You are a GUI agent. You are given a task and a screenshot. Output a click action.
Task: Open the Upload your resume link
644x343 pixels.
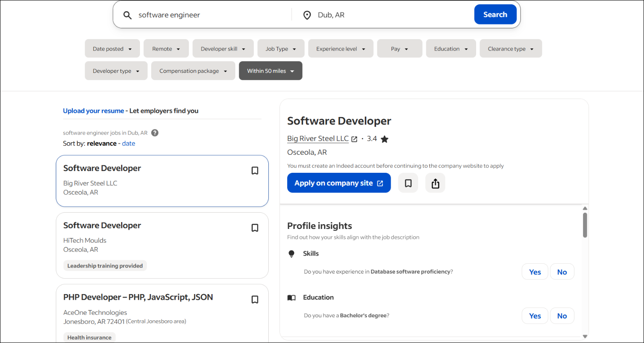click(x=93, y=110)
